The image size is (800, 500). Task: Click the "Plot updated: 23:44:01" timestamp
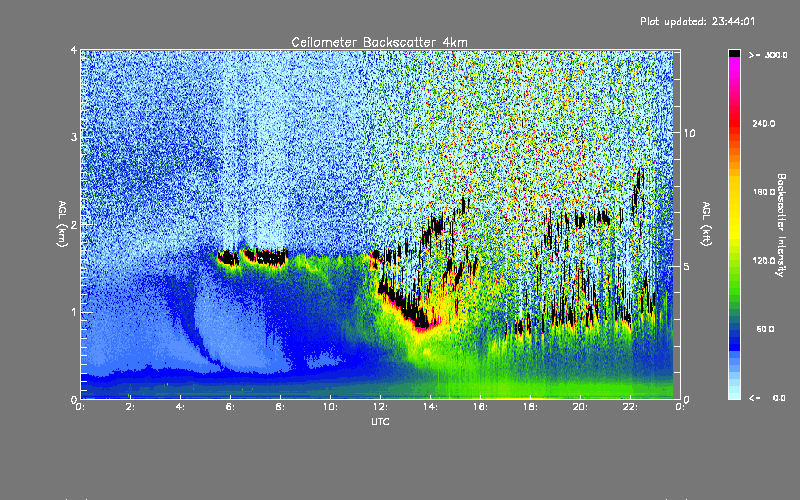[x=697, y=21]
